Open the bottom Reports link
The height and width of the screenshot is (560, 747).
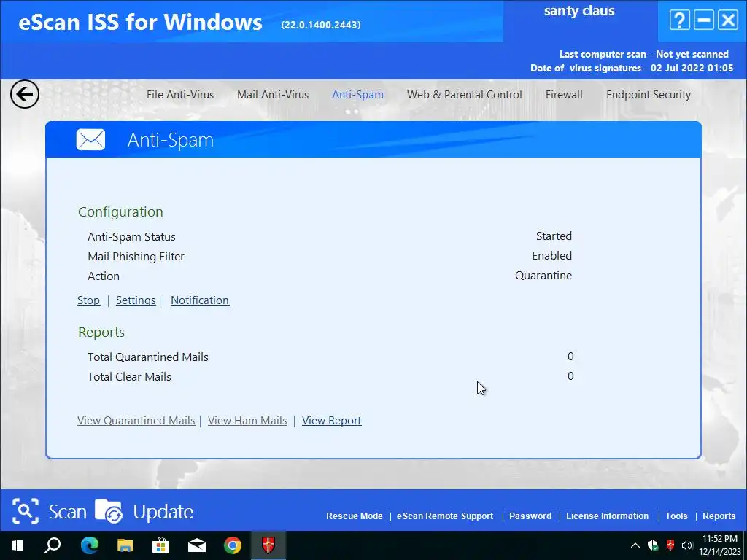[719, 516]
